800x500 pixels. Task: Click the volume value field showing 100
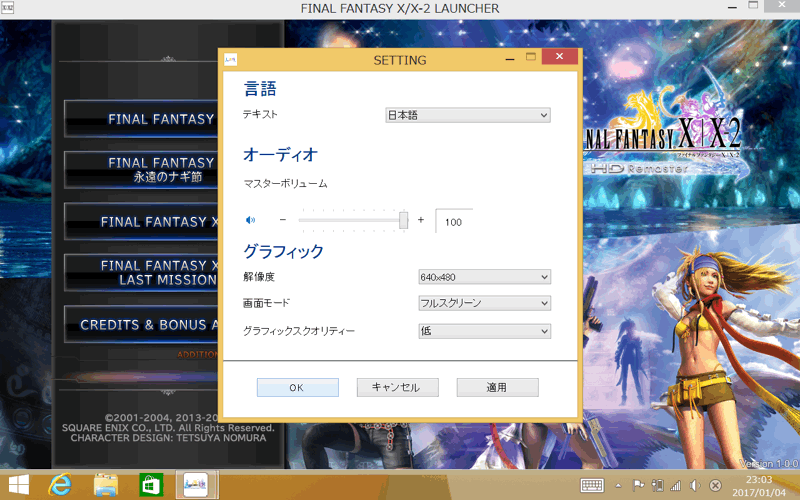[x=454, y=221]
